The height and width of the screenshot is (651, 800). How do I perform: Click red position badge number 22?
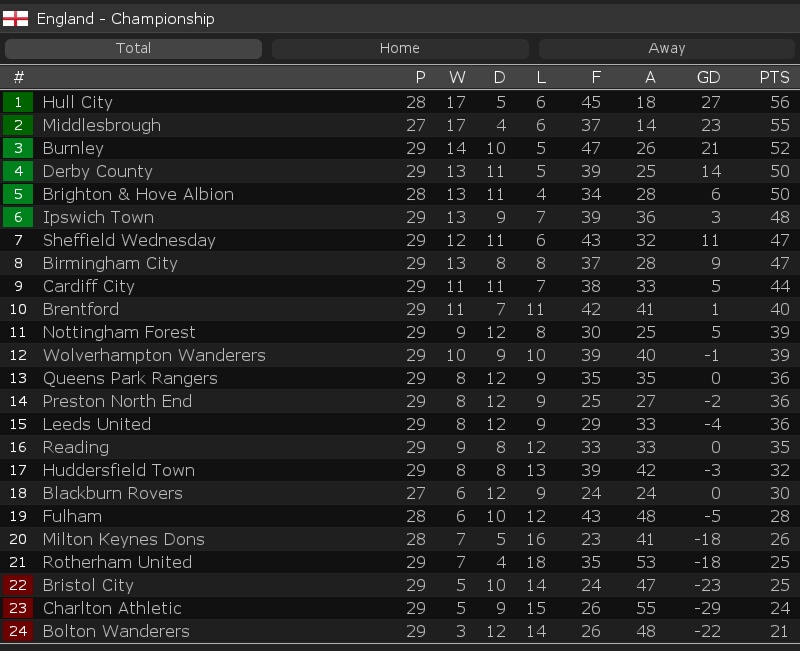point(18,585)
